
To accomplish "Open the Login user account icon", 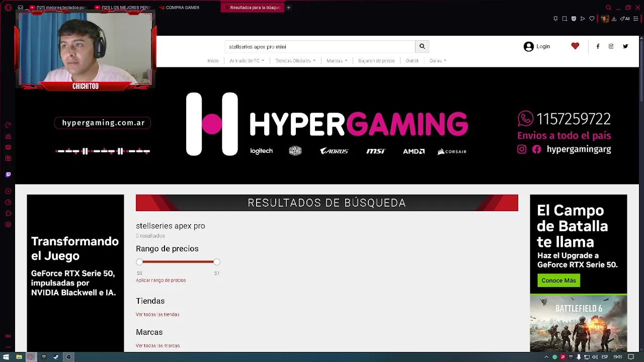I will 528,46.
